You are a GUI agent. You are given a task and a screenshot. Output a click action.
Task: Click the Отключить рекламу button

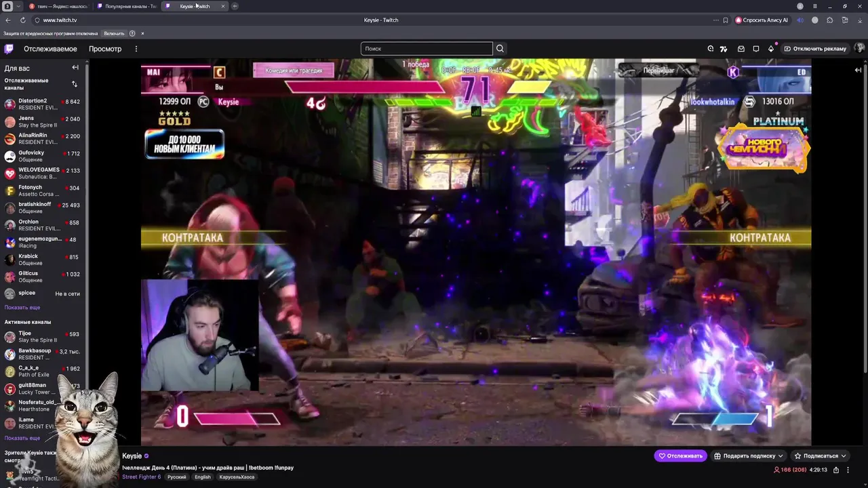pos(815,49)
